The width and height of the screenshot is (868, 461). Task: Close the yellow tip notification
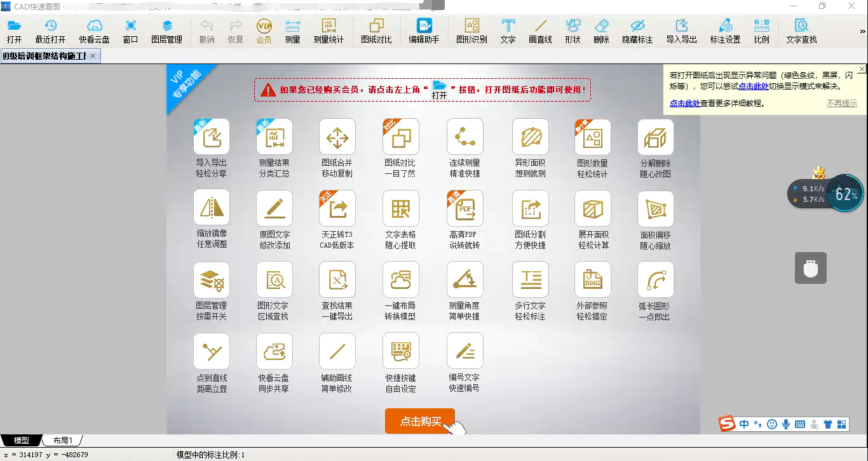pyautogui.click(x=862, y=69)
